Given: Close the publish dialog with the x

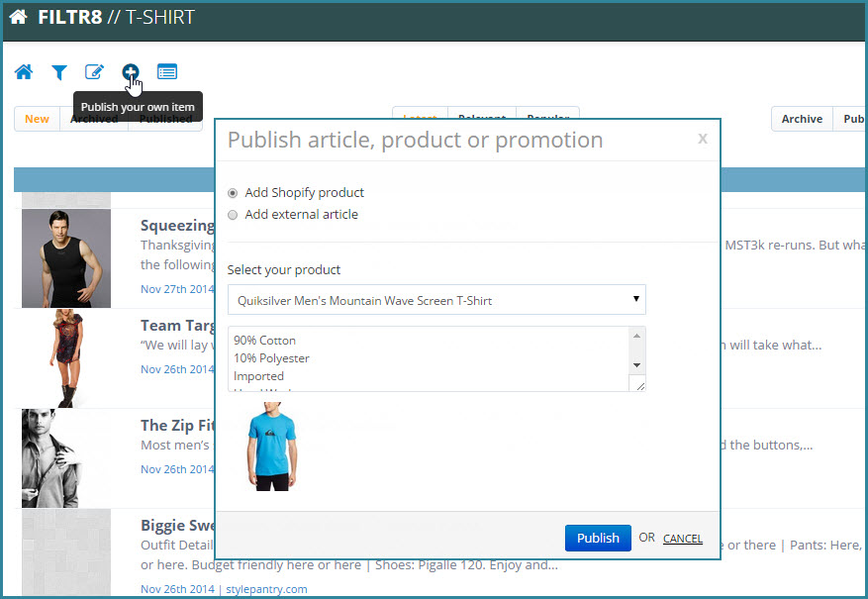Looking at the screenshot, I should point(703,138).
